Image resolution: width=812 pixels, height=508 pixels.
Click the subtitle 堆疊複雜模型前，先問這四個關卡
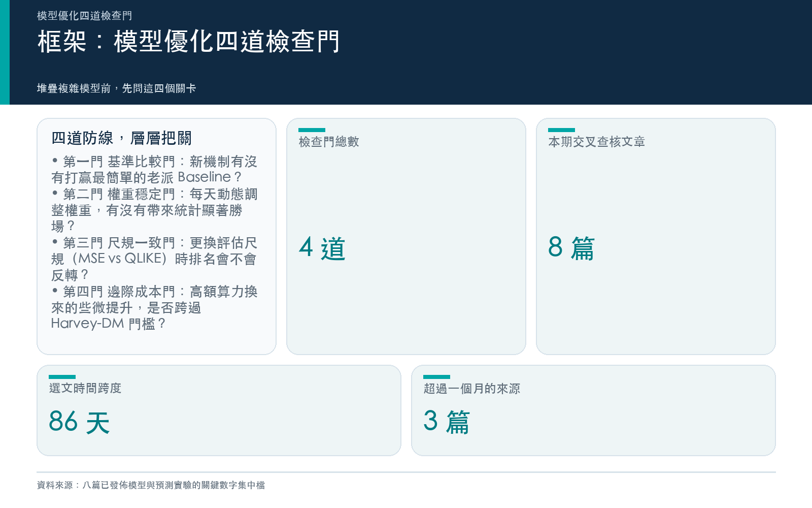pyautogui.click(x=116, y=88)
